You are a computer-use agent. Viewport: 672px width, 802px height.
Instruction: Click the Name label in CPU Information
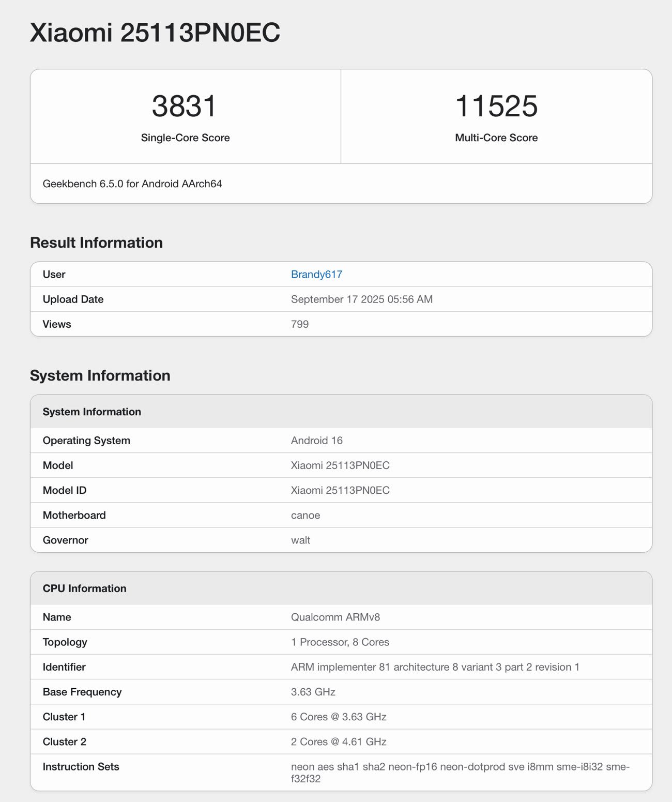[x=57, y=617]
